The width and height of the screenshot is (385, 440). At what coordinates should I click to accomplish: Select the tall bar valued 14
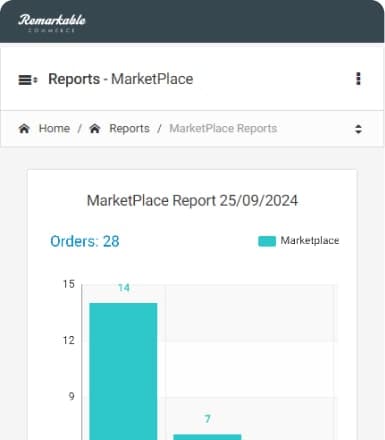pyautogui.click(x=123, y=371)
